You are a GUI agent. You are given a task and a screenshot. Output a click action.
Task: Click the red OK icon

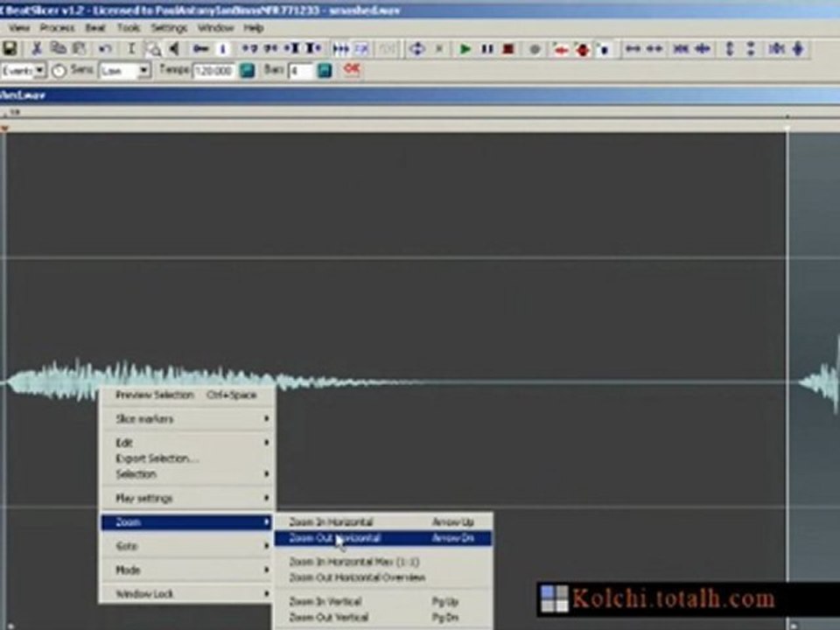click(352, 69)
